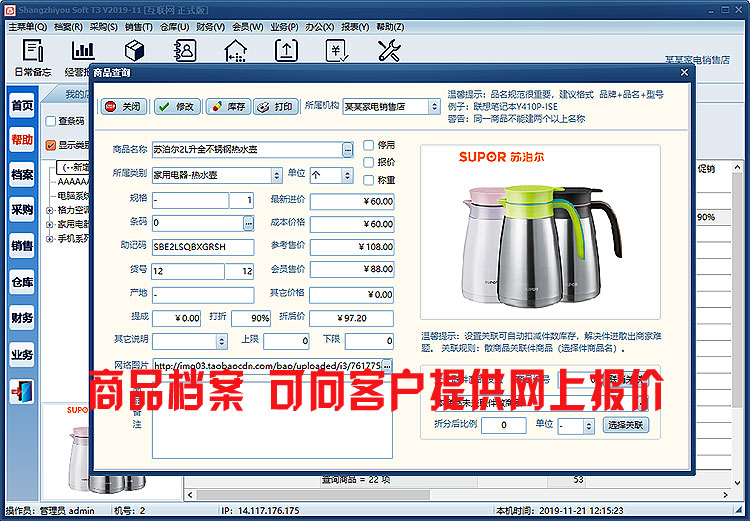
Task: Open the wrench and screwdriver tools icon
Action: pyautogui.click(x=389, y=51)
